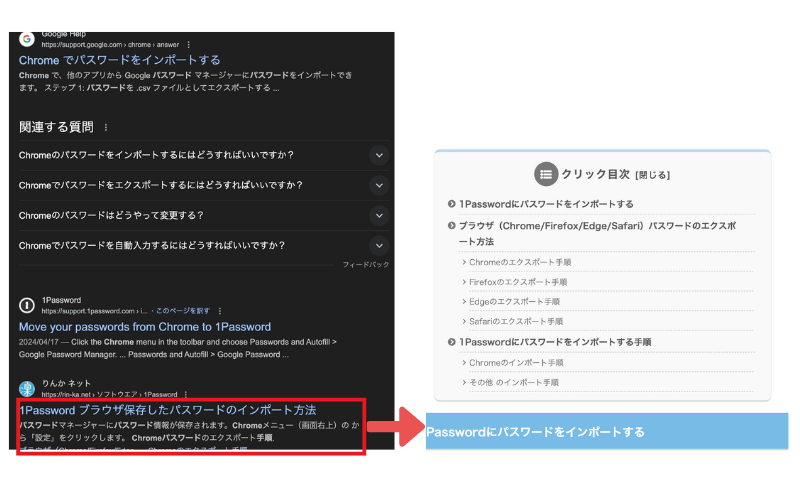Click the 'Google Help' site name text
Viewport: 800px width, 500px height.
coord(64,35)
